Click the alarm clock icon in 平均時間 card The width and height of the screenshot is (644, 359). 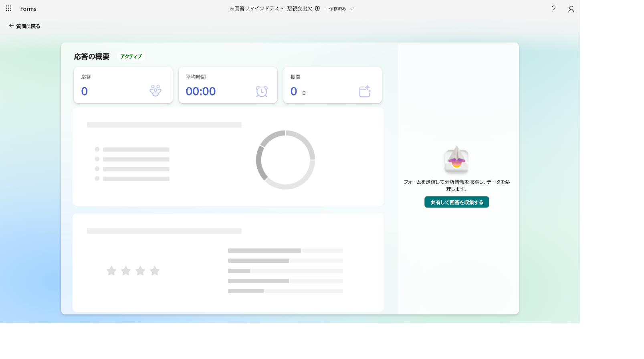262,91
